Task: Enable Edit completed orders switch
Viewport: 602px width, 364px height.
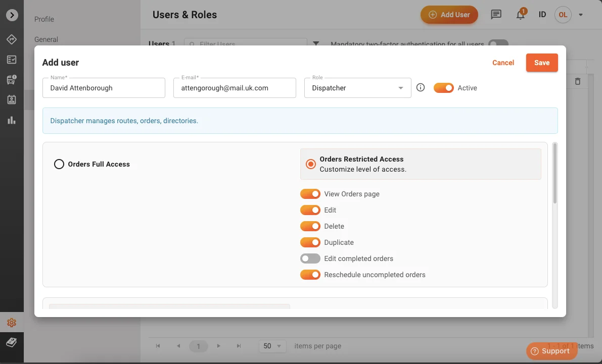Action: 310,258
